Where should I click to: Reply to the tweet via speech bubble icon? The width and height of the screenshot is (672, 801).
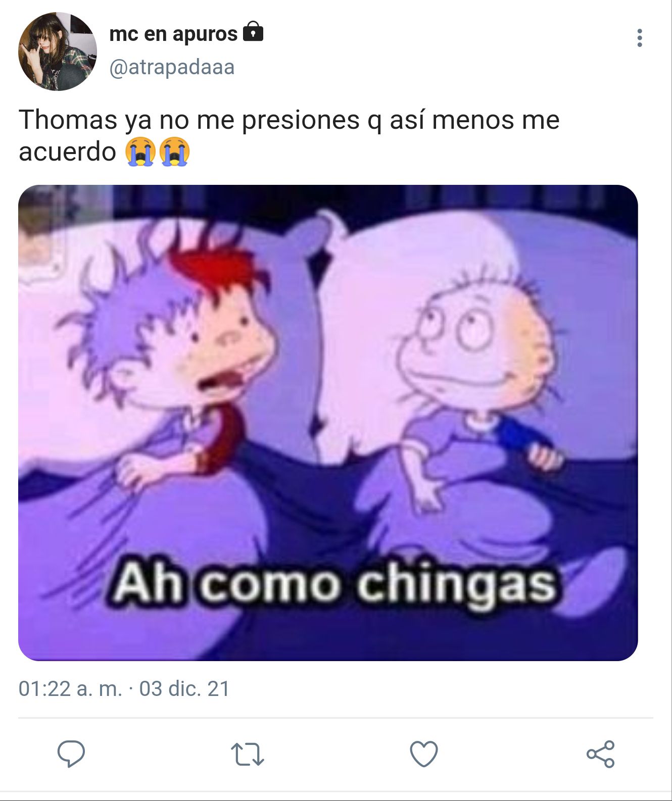point(71,754)
